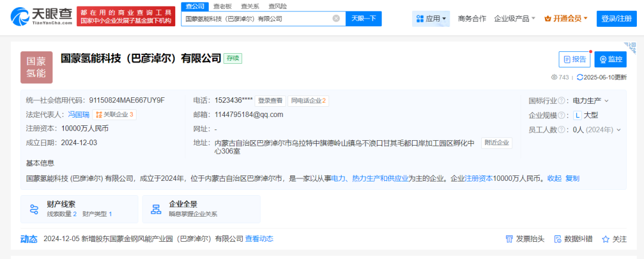Screen dimensions: 644x259
Task: Clear the search box with the X icon
Action: 336,18
